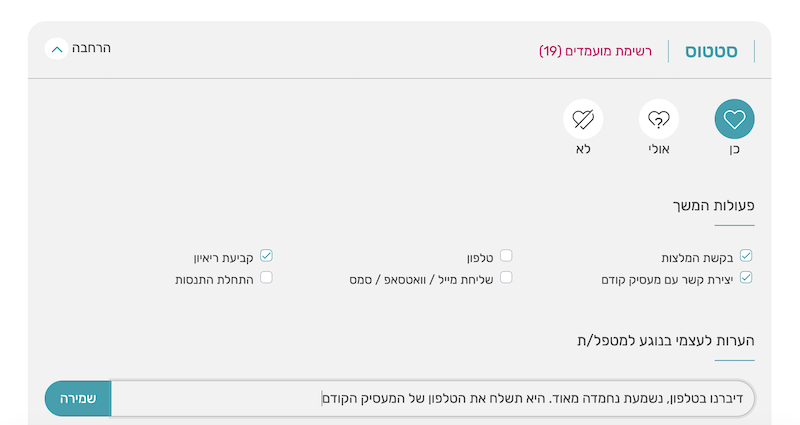Screen dimensions: 800x425
Task: Click the 'לא' text label
Action: coord(582,150)
